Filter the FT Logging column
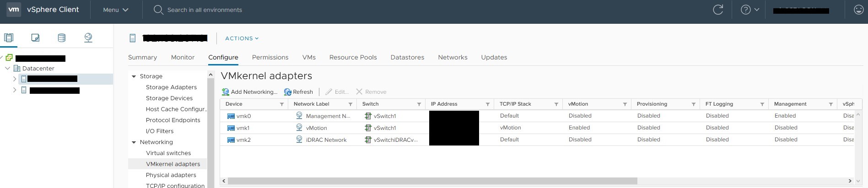This screenshot has height=188, width=868. (x=762, y=104)
